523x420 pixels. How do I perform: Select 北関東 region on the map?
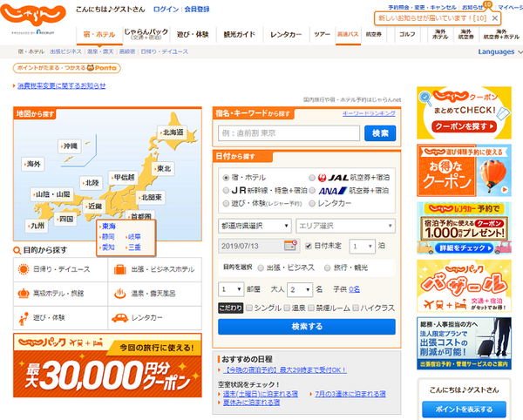tap(151, 197)
